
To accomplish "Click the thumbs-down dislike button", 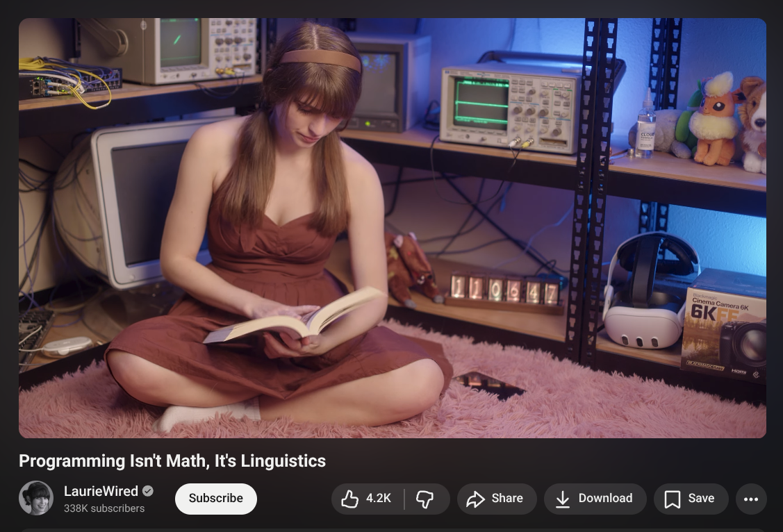I will [x=427, y=499].
